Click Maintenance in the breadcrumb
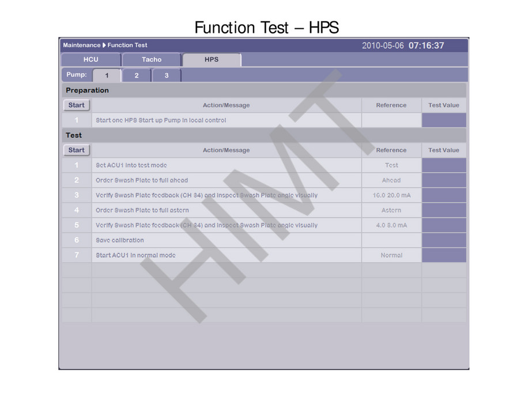The image size is (532, 399). (x=82, y=45)
